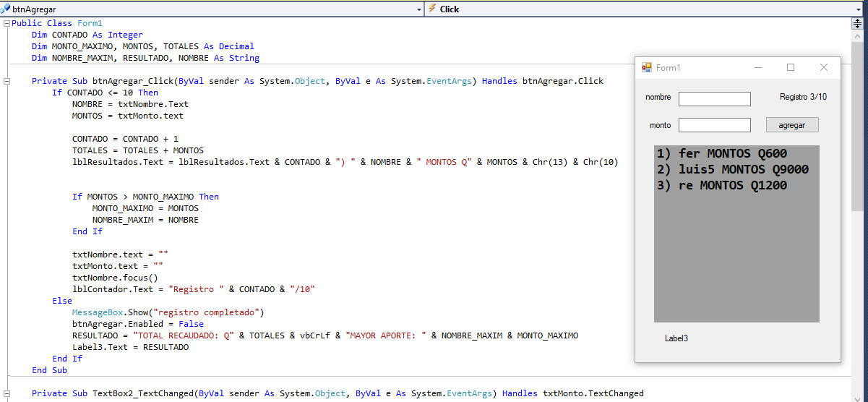This screenshot has height=402, width=868.
Task: Click the editor split-window handle icon
Action: [x=858, y=23]
